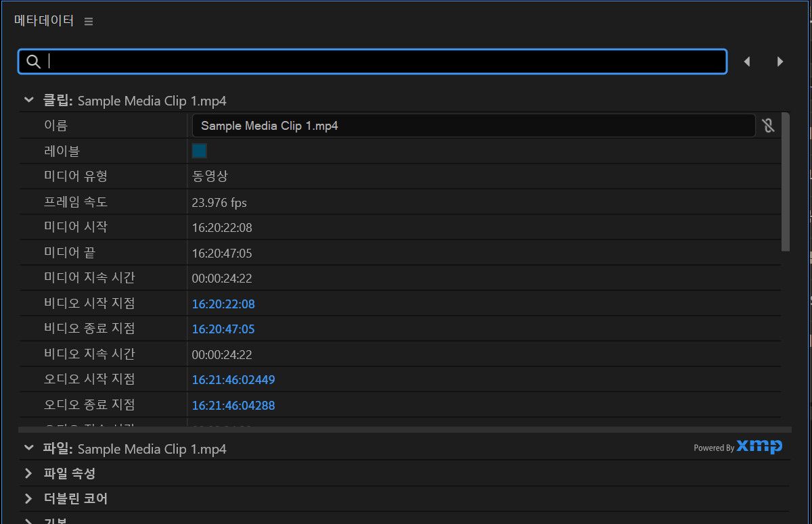Edit 비디오 종료 지점 timecode 16:20:47:05
This screenshot has height=524, width=812.
(223, 329)
